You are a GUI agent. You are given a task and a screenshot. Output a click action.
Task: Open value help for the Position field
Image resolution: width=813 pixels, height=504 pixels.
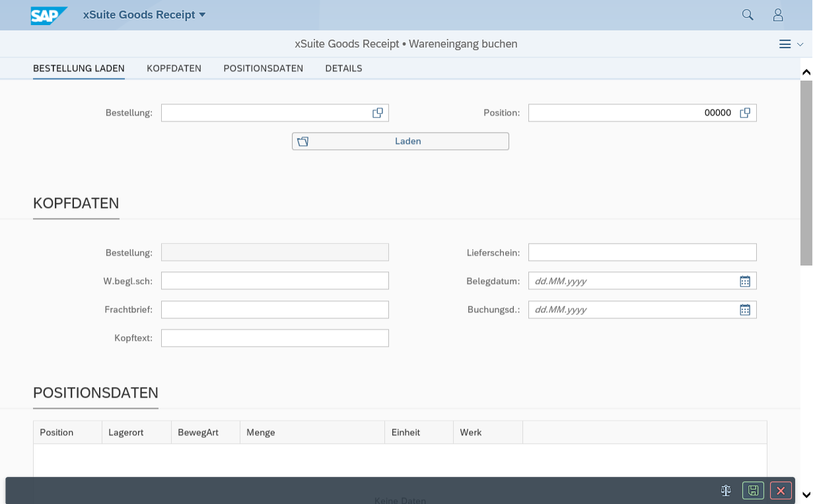(x=746, y=112)
